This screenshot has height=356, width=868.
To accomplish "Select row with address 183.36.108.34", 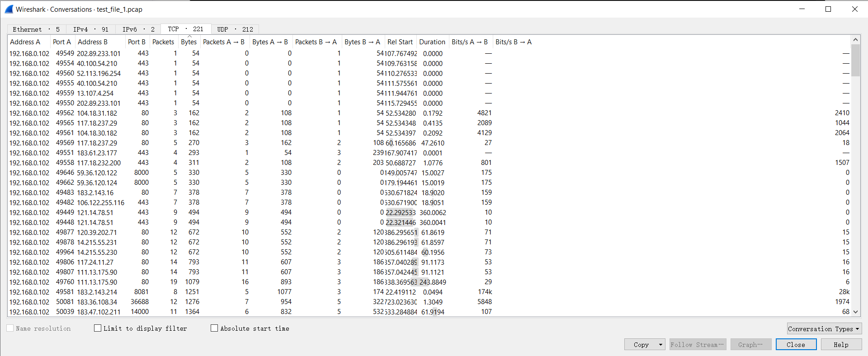I will 429,302.
